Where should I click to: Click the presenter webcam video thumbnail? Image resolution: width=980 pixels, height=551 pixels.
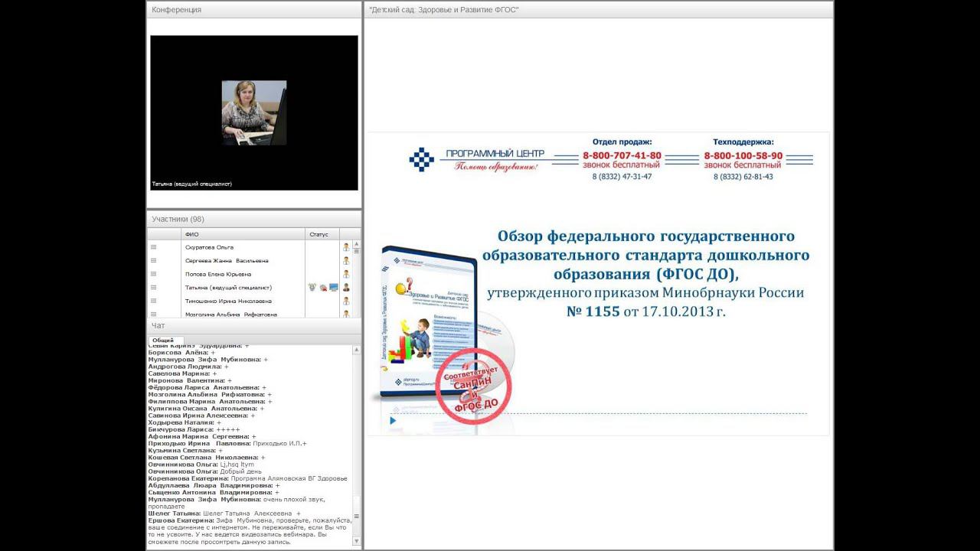click(254, 112)
